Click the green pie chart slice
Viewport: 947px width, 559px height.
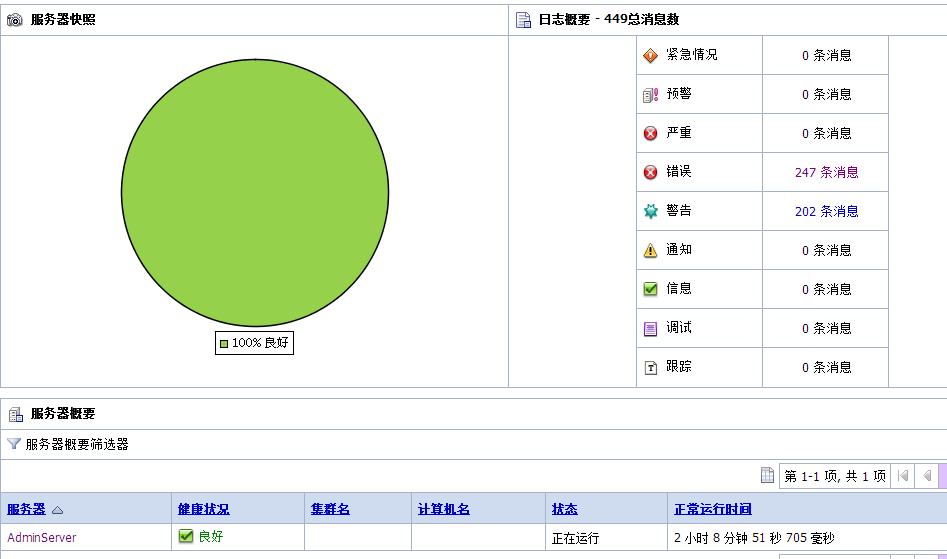coord(255,193)
